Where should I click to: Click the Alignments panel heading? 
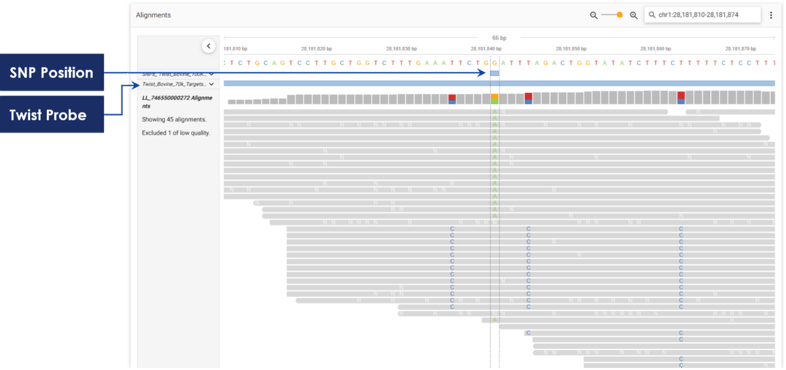coord(153,15)
